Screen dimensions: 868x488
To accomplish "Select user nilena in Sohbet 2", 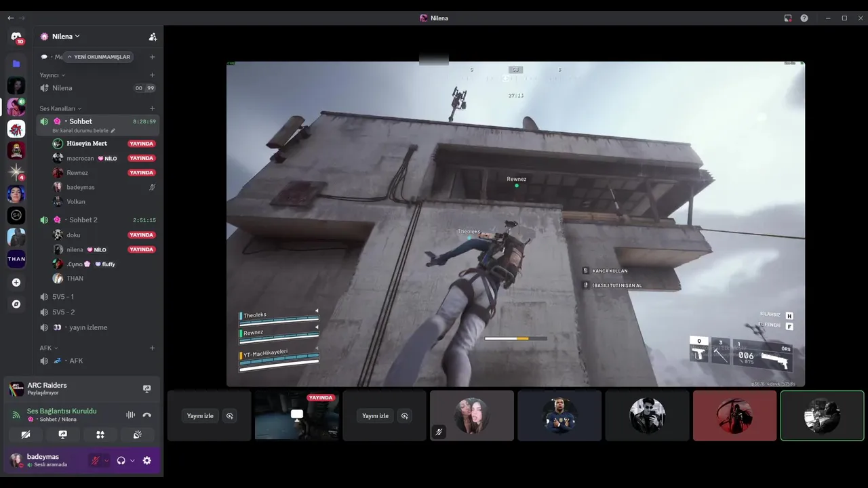I will pos(104,249).
